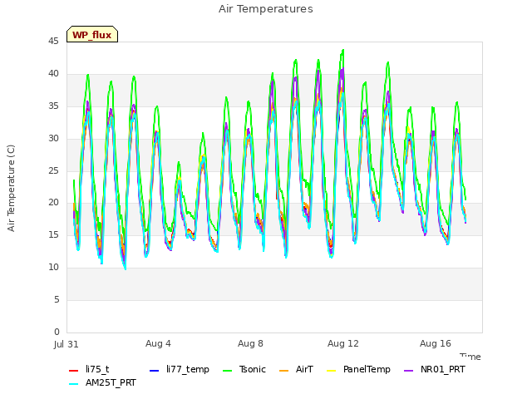
Task: Click the green Tsonic legend swatch
Action: tap(227, 370)
